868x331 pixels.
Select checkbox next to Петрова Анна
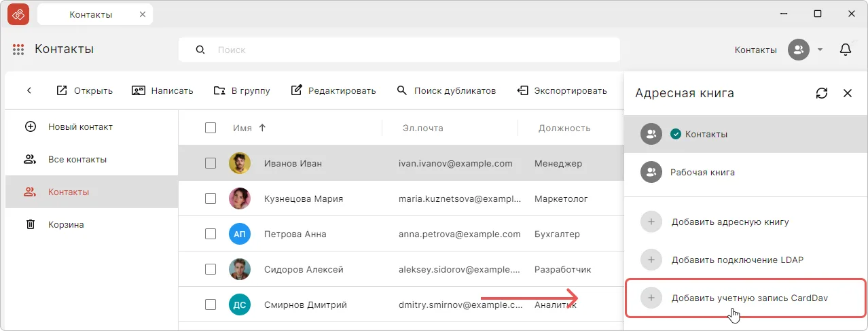point(211,234)
